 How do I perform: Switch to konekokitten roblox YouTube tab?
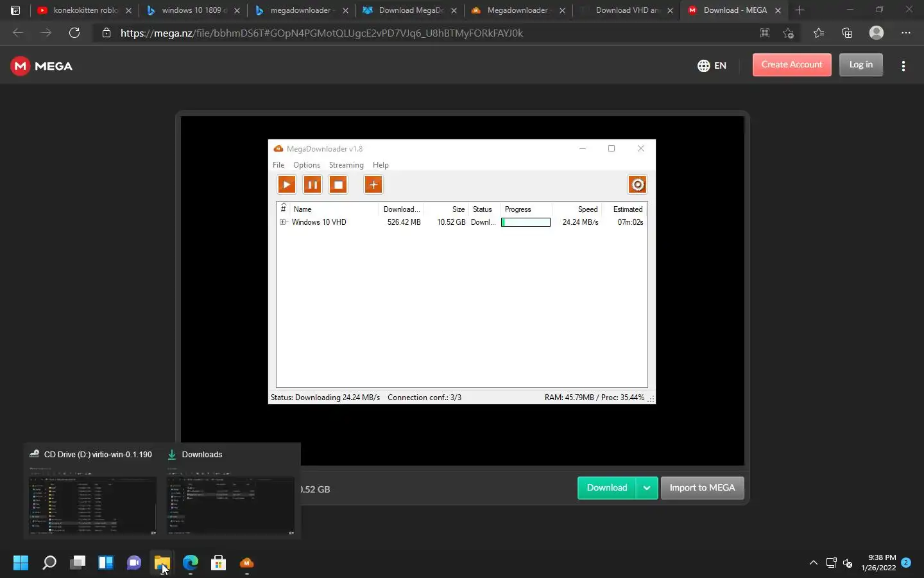(x=85, y=10)
